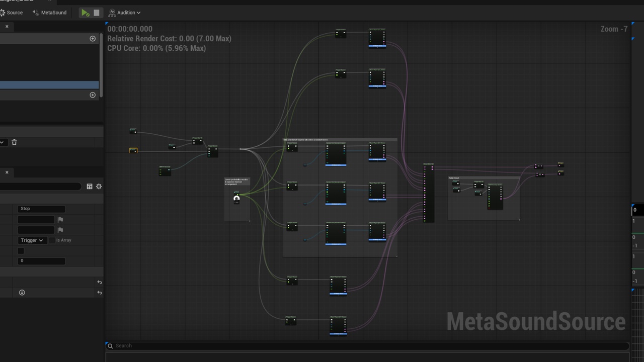This screenshot has height=362, width=644.
Task: Click the 00:00:00.000 playback time text
Action: coord(130,29)
